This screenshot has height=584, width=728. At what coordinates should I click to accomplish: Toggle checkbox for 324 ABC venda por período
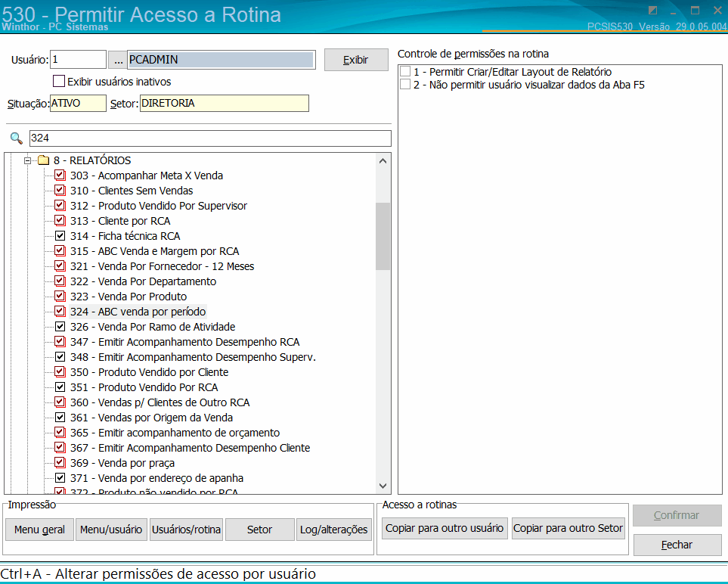60,311
